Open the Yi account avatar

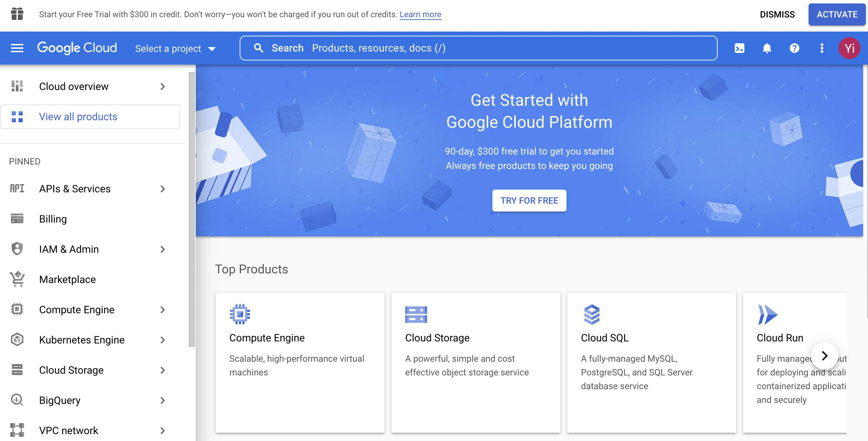849,48
